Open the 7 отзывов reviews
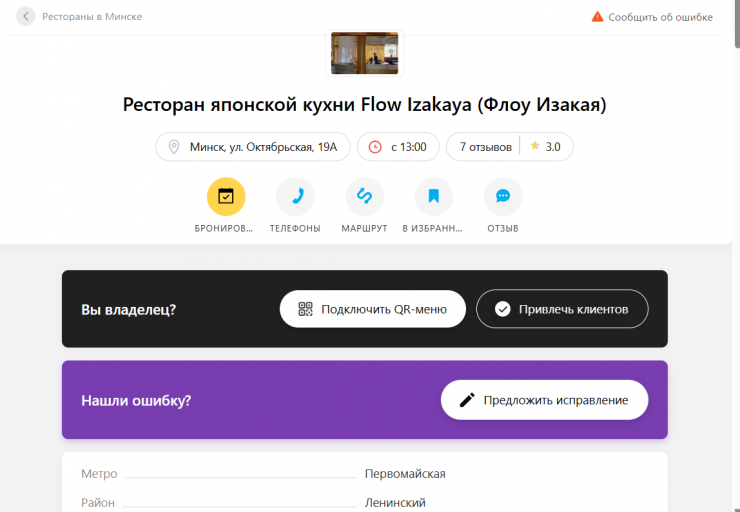Screen dimensions: 740x512 pos(486,147)
